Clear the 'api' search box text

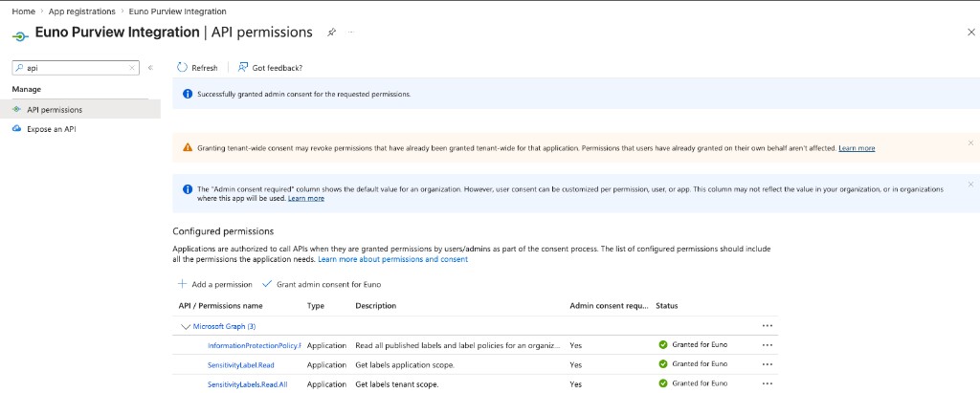[132, 68]
